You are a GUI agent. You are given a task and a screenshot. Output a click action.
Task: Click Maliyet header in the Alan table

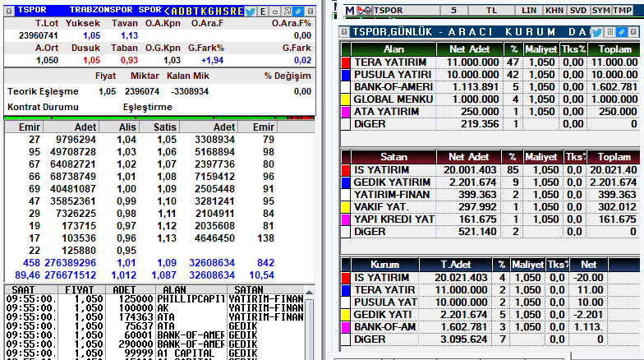[540, 49]
